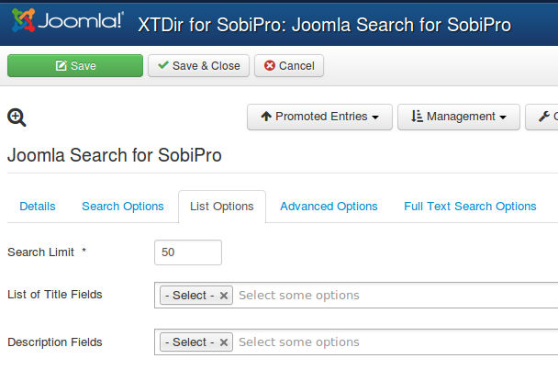Remove Select tag in Description Fields
The height and width of the screenshot is (392, 558).
(x=224, y=342)
